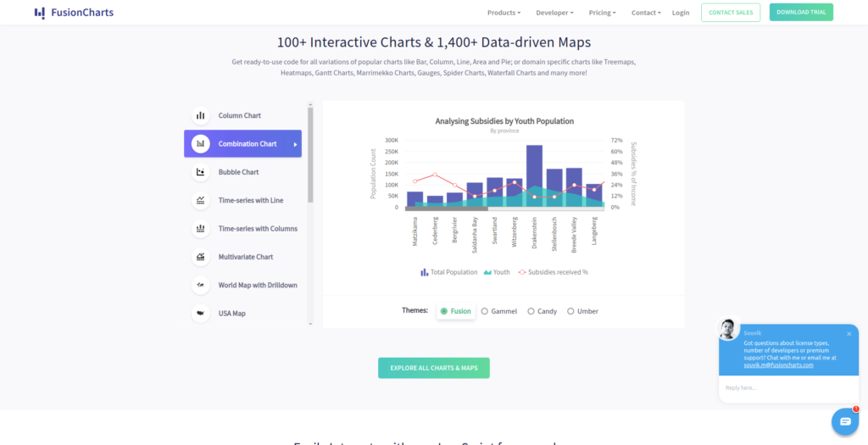Open the Time-series with Line icon

(x=201, y=200)
